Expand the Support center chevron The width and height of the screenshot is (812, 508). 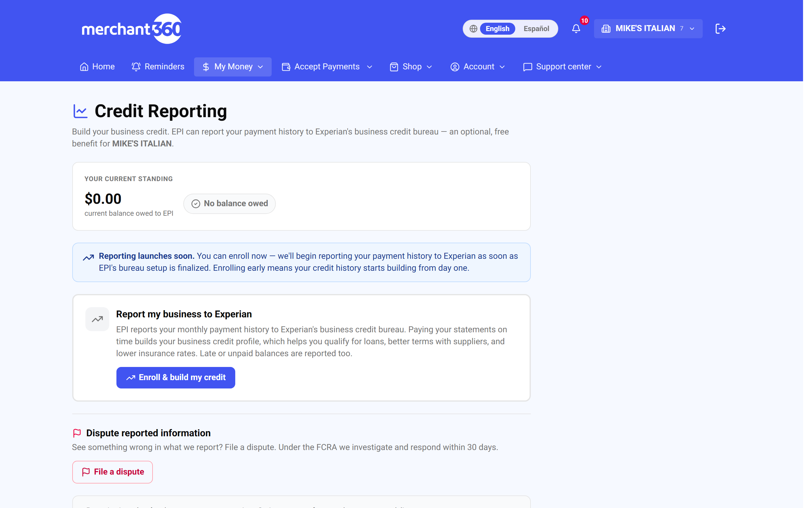pos(599,67)
